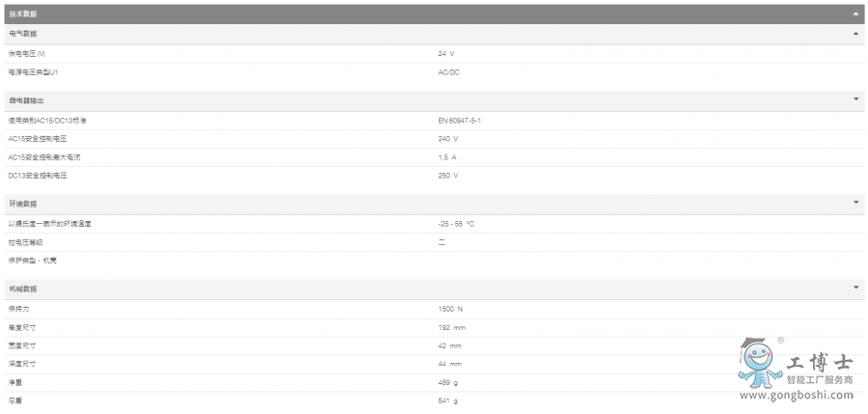Click the 工博士 brand name text

coord(820,363)
